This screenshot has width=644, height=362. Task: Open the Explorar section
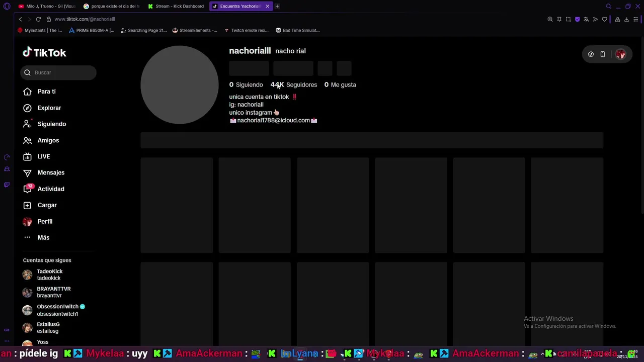pyautogui.click(x=49, y=108)
